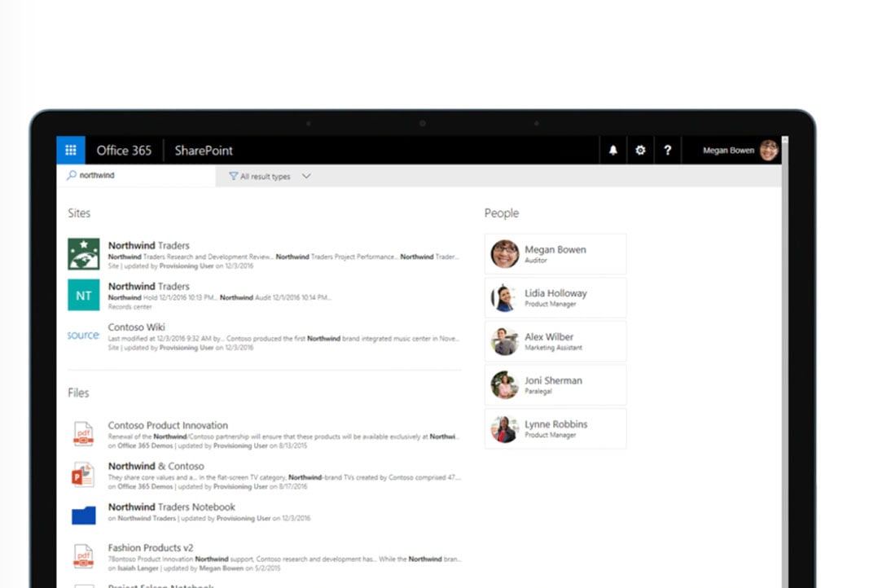Screen dimensions: 878x588
Task: Click the People section heading
Action: (502, 213)
